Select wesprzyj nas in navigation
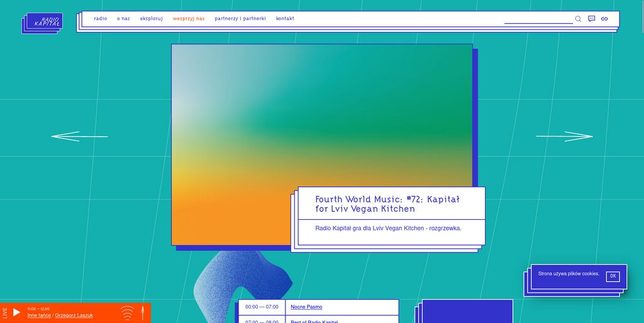The height and width of the screenshot is (323, 644). tap(189, 19)
